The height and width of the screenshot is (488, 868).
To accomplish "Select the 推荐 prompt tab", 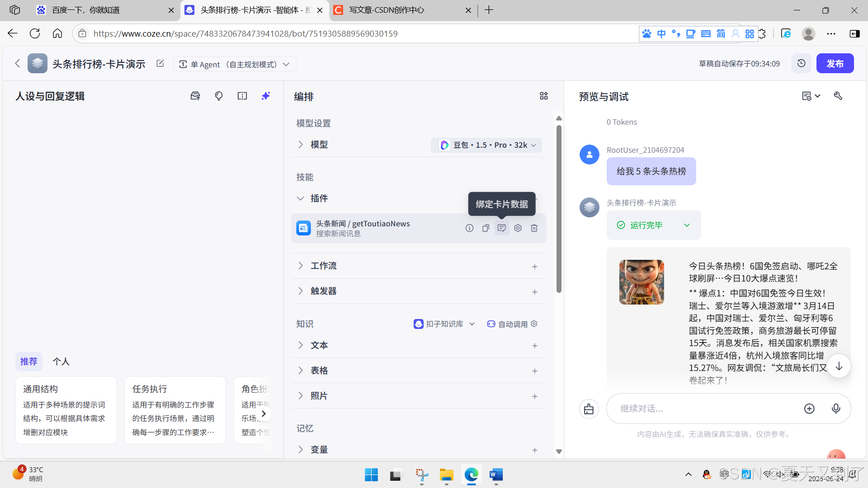I will 28,361.
